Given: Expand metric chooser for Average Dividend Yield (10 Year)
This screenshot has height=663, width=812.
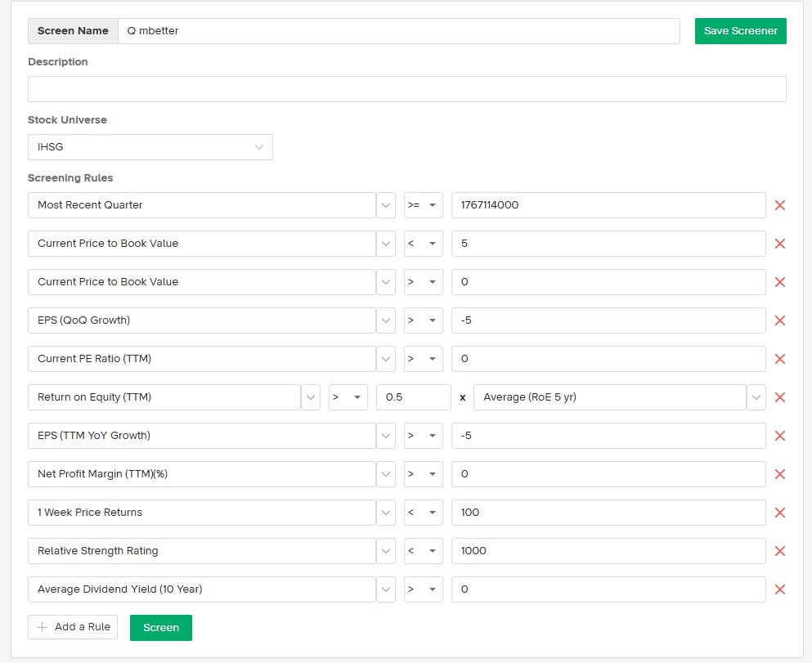Looking at the screenshot, I should click(x=386, y=589).
